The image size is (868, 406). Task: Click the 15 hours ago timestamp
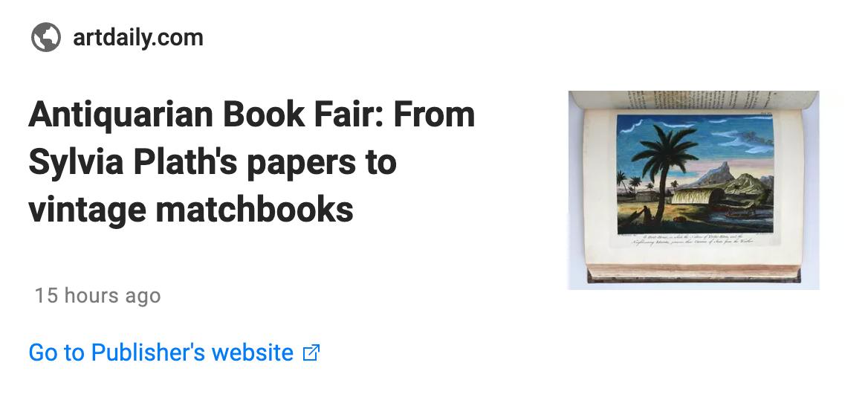(x=97, y=295)
